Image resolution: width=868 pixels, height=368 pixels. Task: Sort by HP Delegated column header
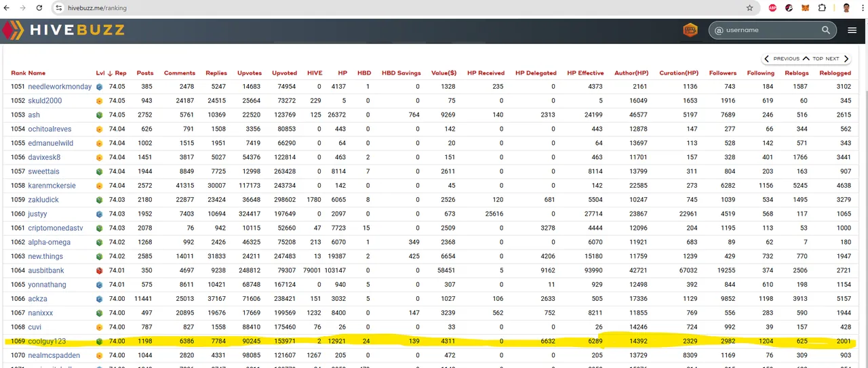[x=536, y=73]
